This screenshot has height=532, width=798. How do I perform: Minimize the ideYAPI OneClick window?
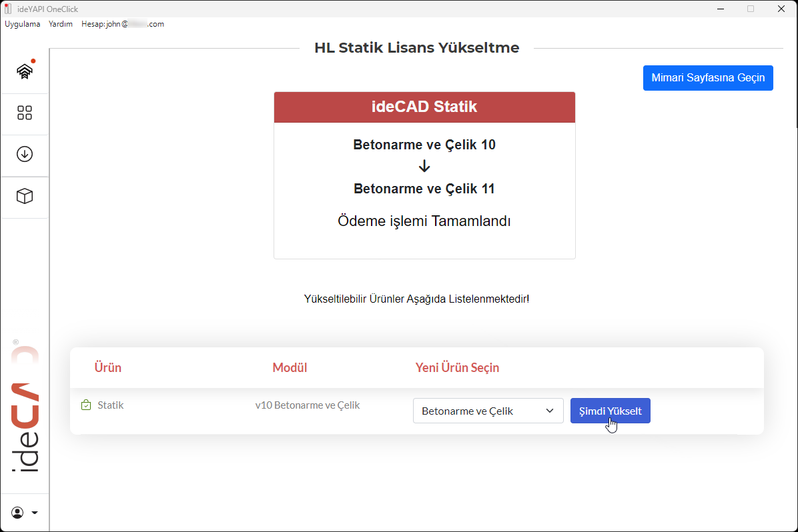[x=721, y=9]
